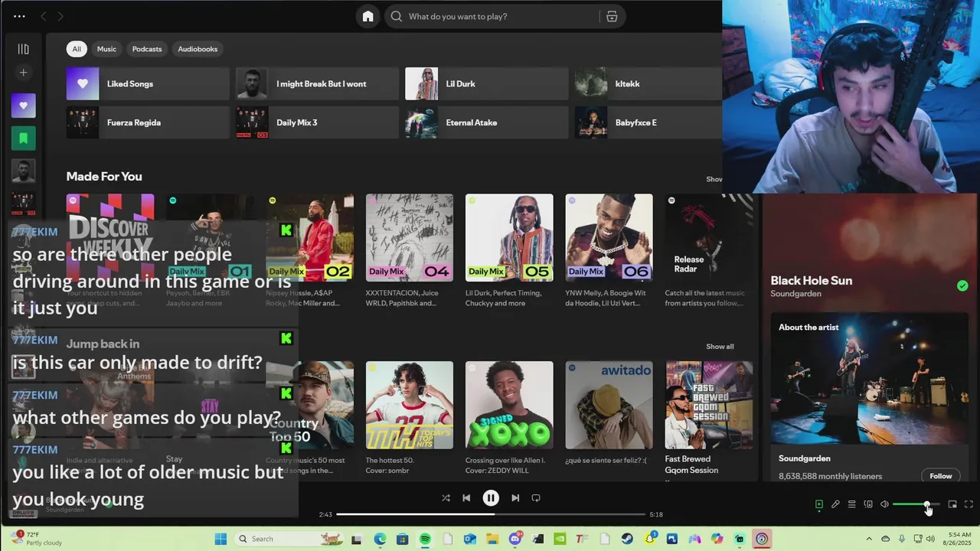The width and height of the screenshot is (980, 551).
Task: Open Daily Mix 02 playlist cover
Action: [x=310, y=238]
